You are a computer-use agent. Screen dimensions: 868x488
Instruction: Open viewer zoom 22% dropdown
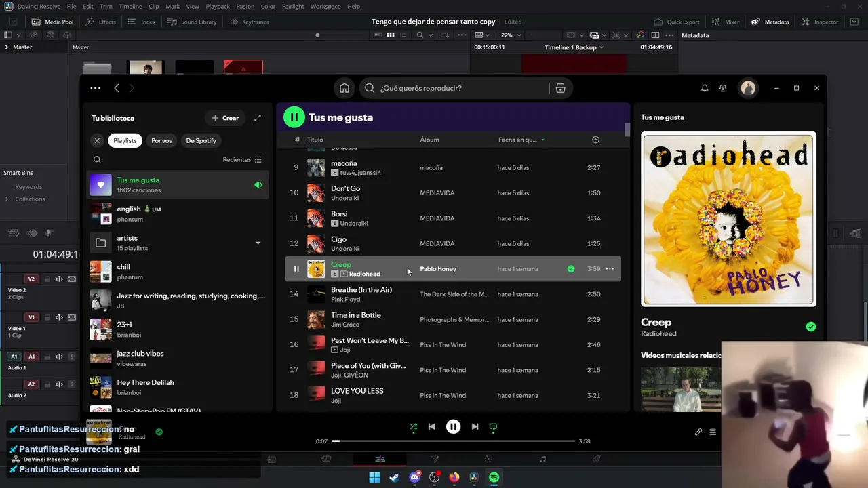pyautogui.click(x=510, y=35)
